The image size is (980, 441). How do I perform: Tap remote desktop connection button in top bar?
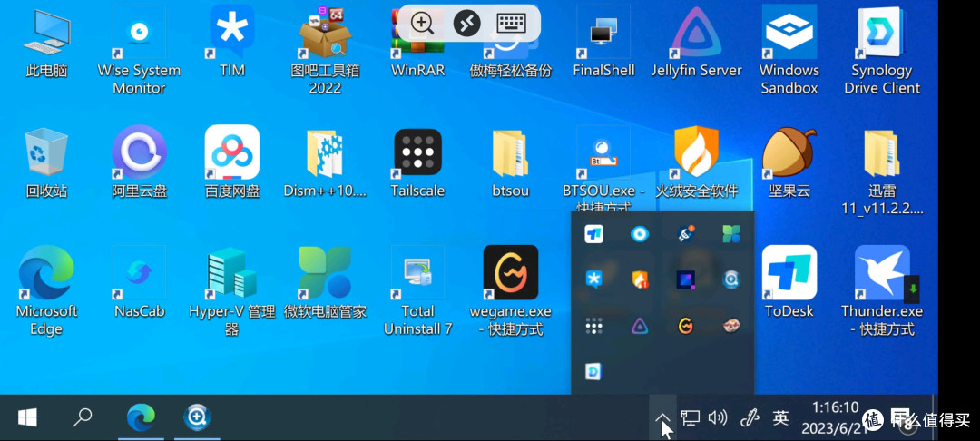(x=467, y=23)
